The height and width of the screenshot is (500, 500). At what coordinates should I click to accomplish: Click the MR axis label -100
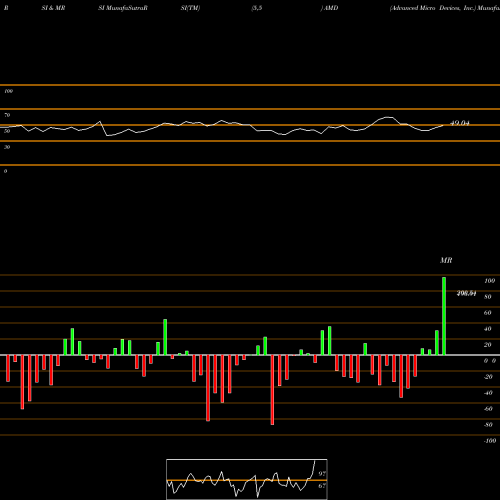click(x=490, y=441)
